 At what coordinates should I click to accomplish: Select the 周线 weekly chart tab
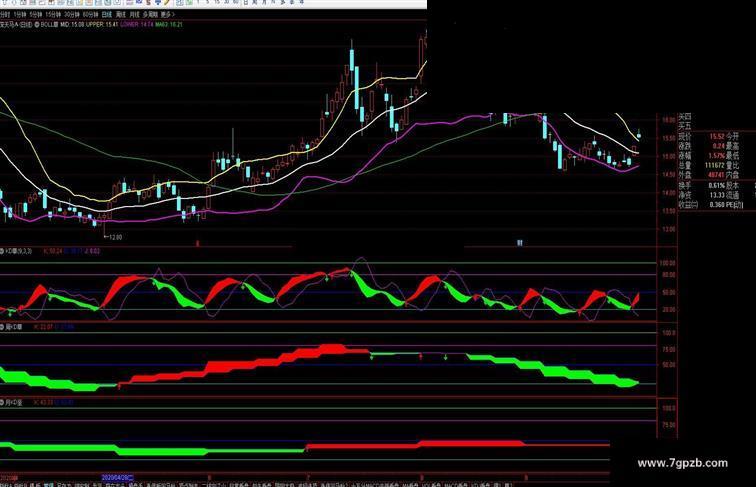(121, 14)
